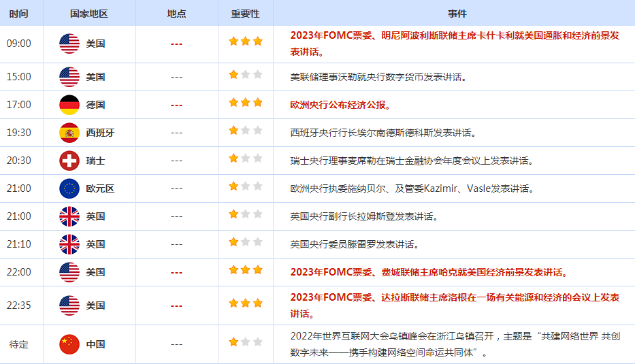The image size is (635, 364).
Task: Select the Waller digital currency speech text
Action: point(379,77)
